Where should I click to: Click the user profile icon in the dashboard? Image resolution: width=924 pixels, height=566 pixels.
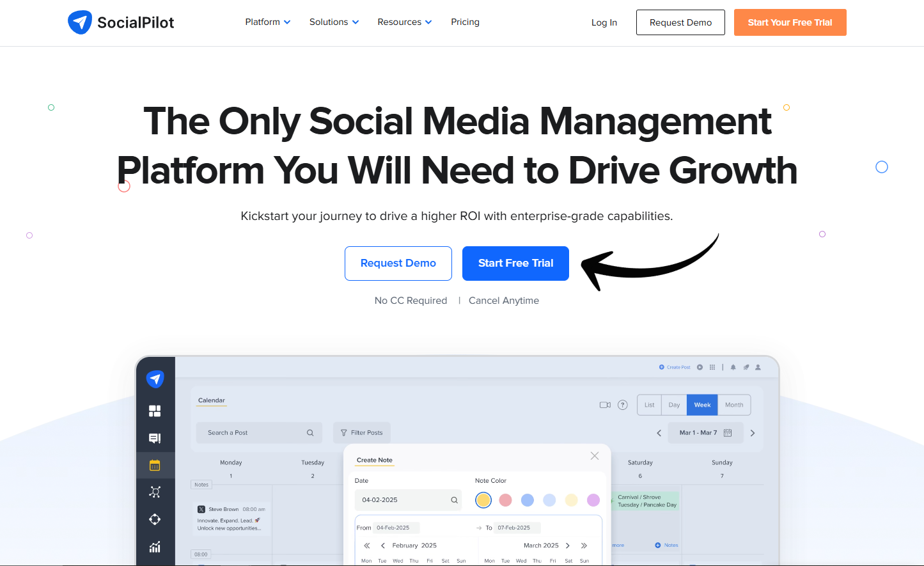click(x=758, y=367)
